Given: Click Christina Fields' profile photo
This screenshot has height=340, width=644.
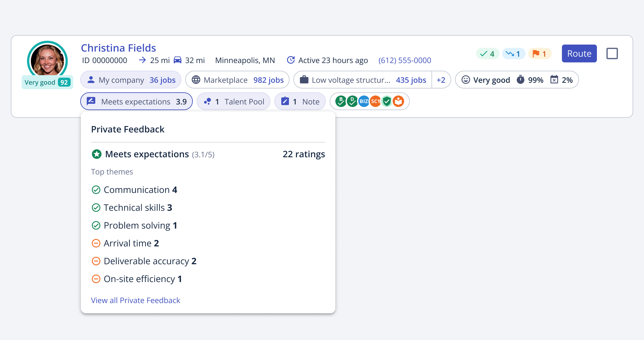Looking at the screenshot, I should pos(47,60).
